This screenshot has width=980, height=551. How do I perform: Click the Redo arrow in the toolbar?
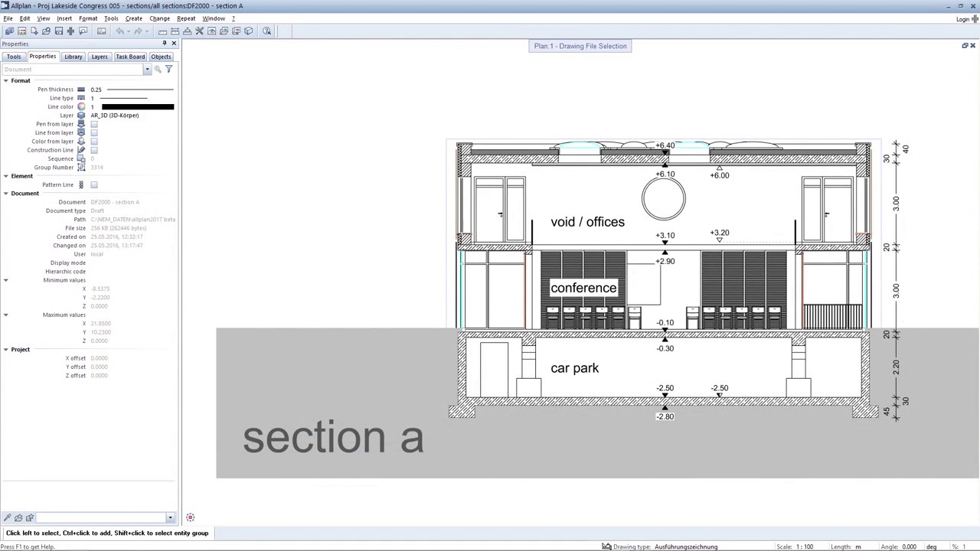tap(138, 31)
